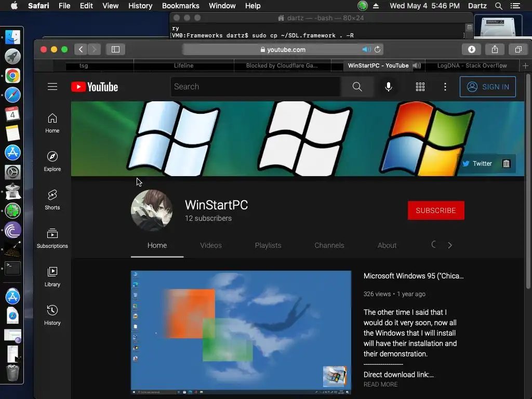
Task: Open the History menu
Action: pyautogui.click(x=140, y=6)
